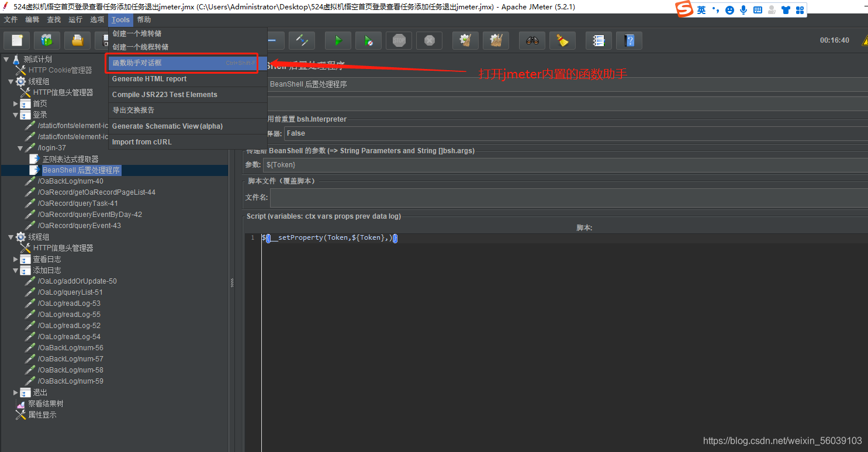
Task: Open the 帮助 menu
Action: click(x=144, y=20)
